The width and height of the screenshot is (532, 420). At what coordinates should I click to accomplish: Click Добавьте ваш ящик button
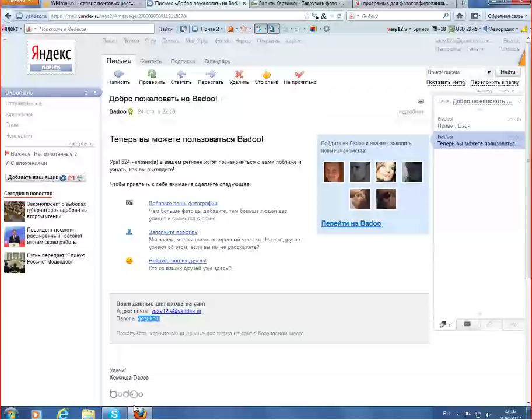tap(45, 177)
